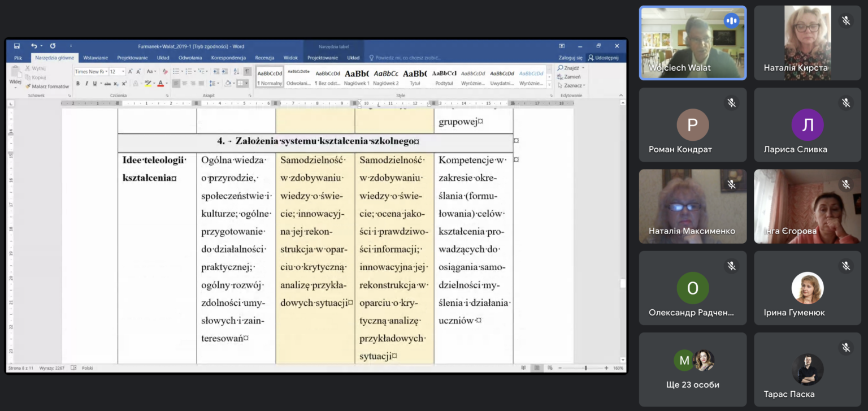The width and height of the screenshot is (868, 411).
Task: Click the Udostępnij share button
Action: pos(604,58)
